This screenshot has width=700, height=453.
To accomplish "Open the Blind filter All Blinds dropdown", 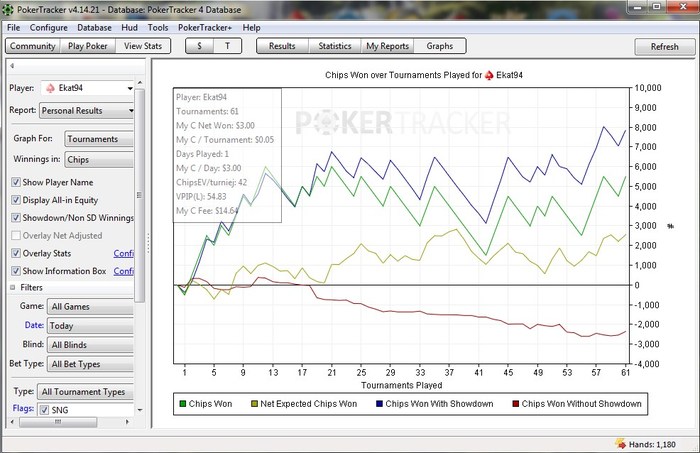I will click(x=90, y=345).
